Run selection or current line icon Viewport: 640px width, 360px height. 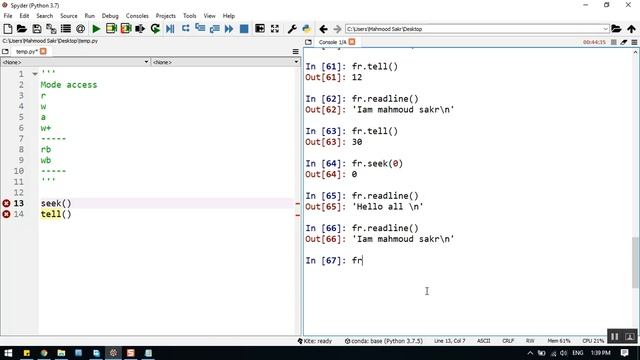pyautogui.click(x=140, y=29)
